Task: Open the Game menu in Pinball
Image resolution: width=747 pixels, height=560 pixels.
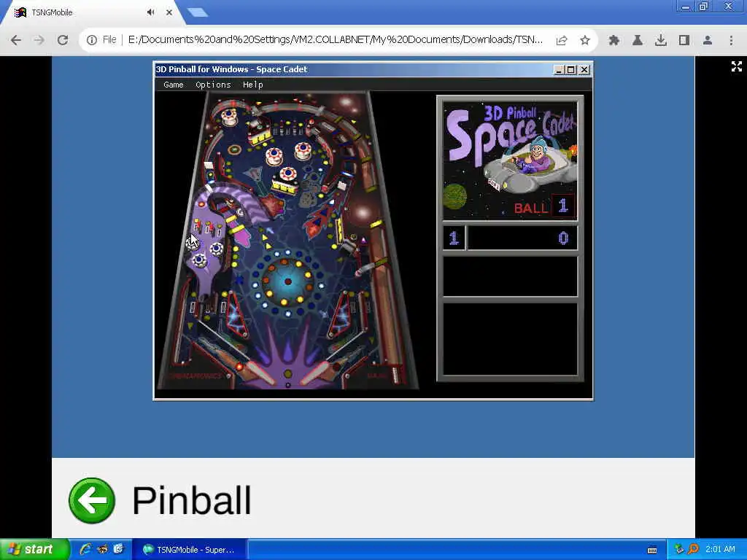Action: click(x=174, y=85)
